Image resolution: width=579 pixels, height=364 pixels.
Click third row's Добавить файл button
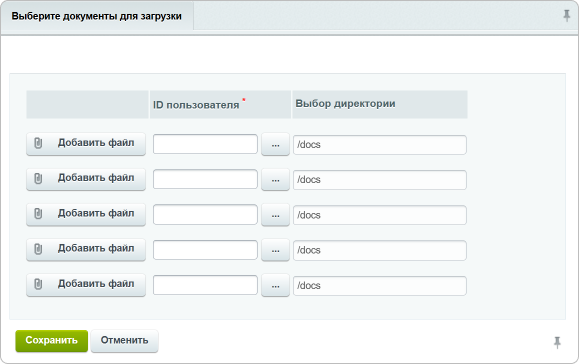tap(86, 214)
